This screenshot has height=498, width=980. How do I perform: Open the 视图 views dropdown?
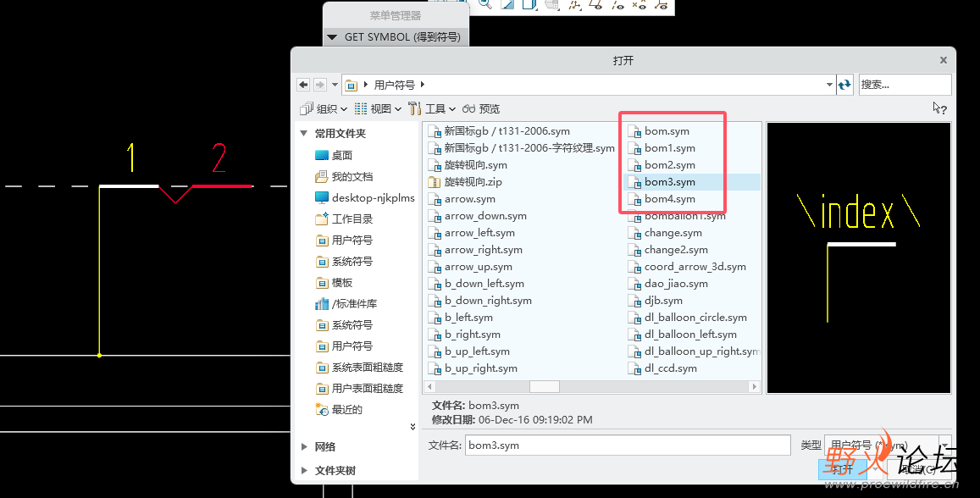pos(378,108)
